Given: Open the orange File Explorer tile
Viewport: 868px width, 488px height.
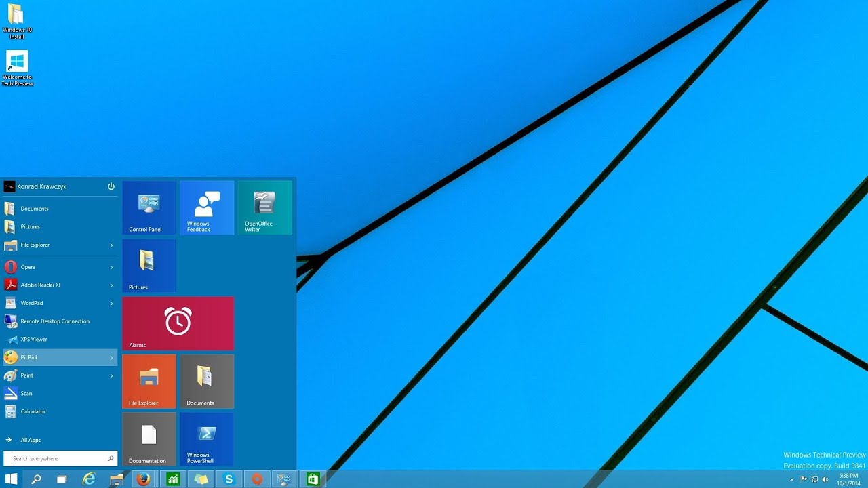Looking at the screenshot, I should coord(149,381).
